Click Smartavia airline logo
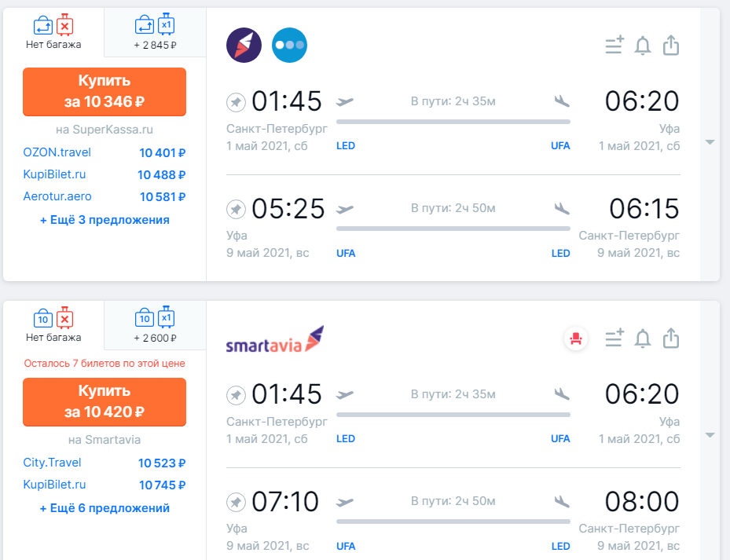This screenshot has height=560, width=730. coord(275,342)
